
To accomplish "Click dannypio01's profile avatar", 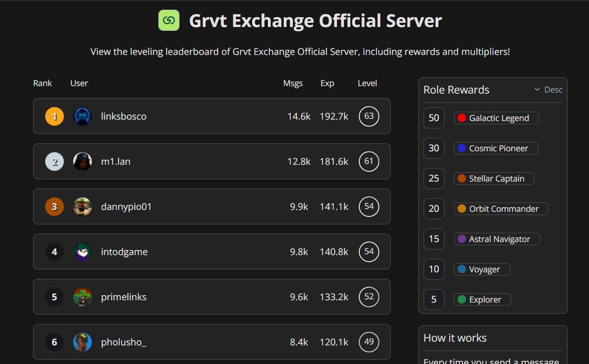I will click(82, 207).
